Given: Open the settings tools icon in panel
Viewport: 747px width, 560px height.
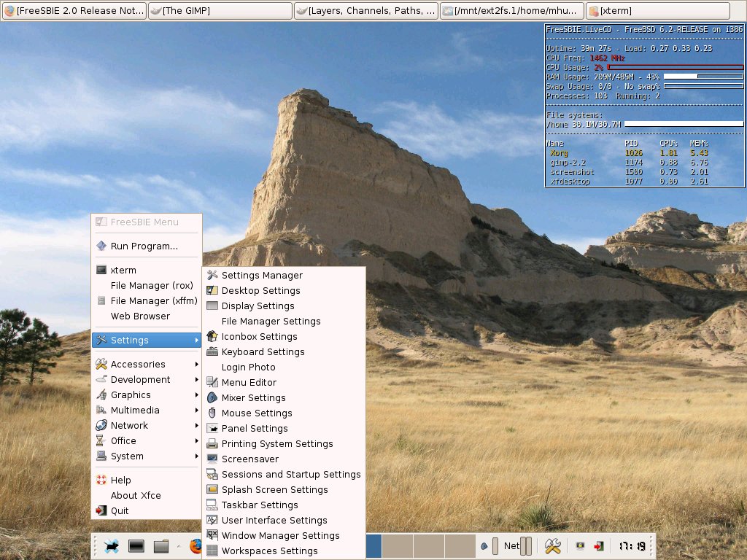Looking at the screenshot, I should (x=552, y=546).
